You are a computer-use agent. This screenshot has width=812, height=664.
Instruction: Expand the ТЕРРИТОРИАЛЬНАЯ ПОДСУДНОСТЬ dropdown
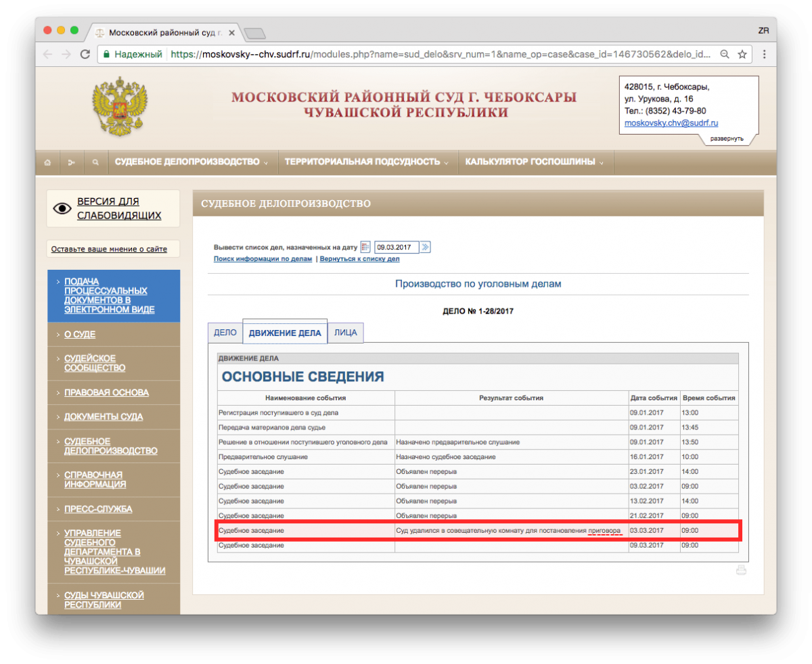click(x=366, y=162)
